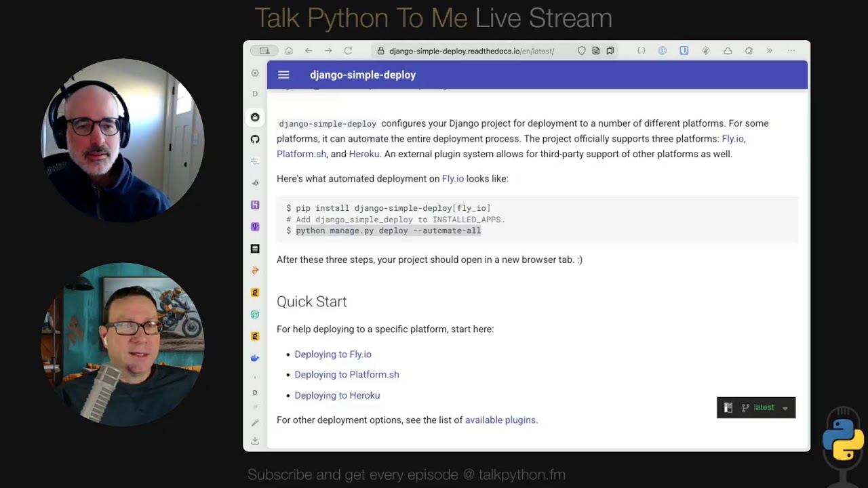Click the browser reload button

point(348,51)
